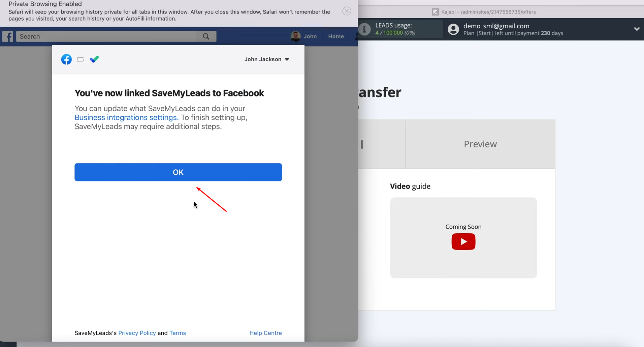Click the LEADS usage info icon

click(364, 29)
